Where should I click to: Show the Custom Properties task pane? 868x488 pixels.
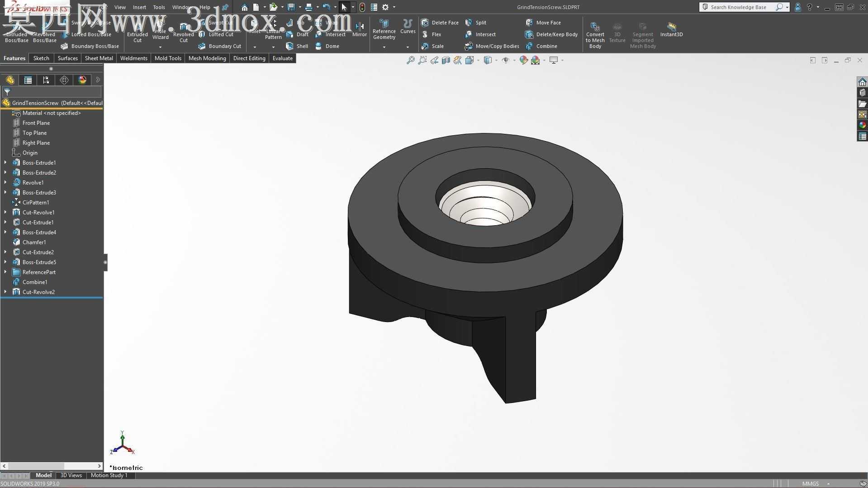[862, 136]
